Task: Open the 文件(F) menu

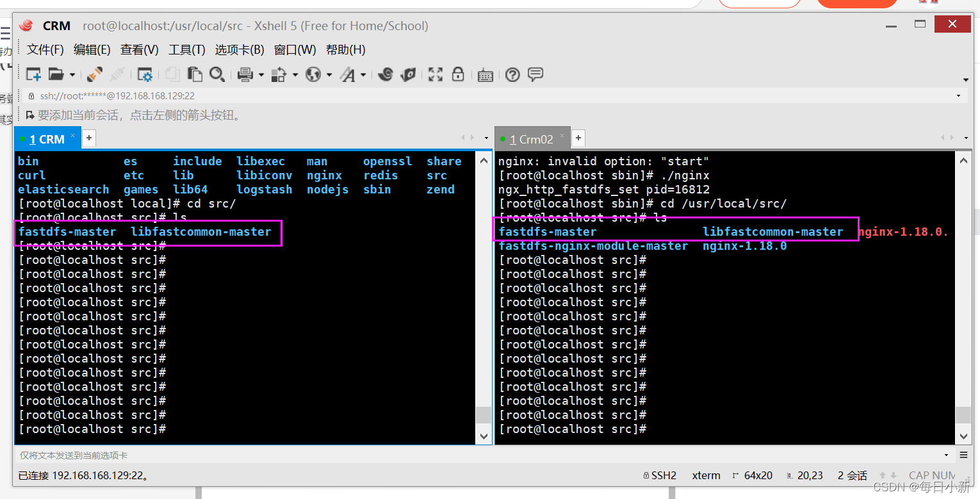Action: pyautogui.click(x=45, y=49)
